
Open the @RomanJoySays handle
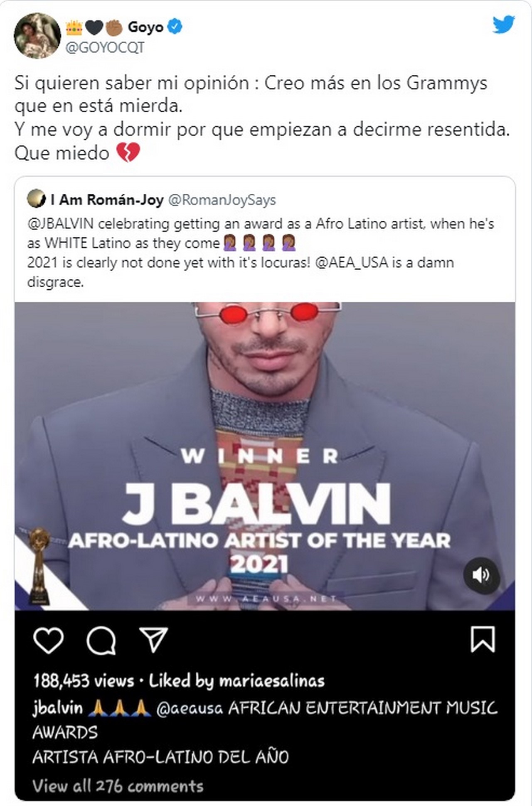click(222, 200)
